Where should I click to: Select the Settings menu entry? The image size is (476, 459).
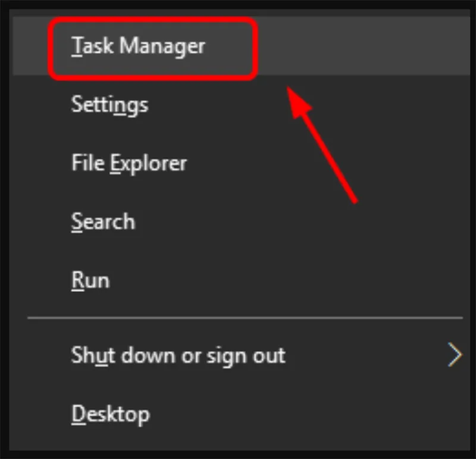[109, 105]
